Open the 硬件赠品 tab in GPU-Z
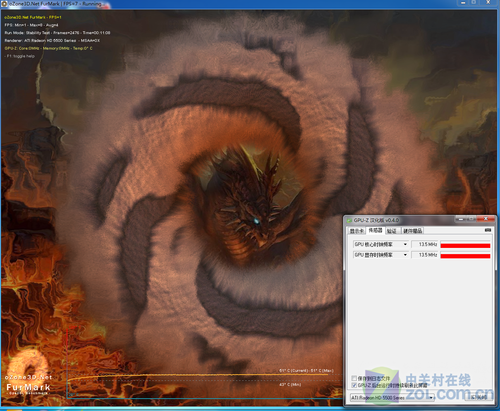500x411 pixels. pos(413,231)
